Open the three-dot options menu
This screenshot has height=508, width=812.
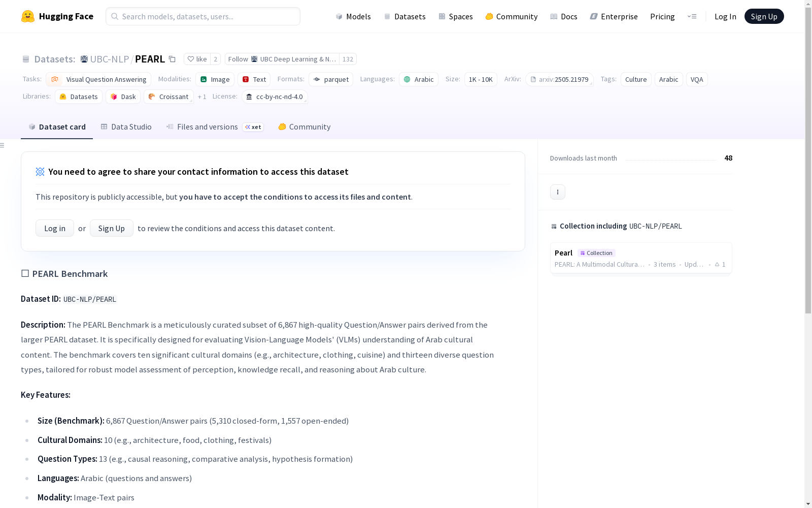coord(558,192)
